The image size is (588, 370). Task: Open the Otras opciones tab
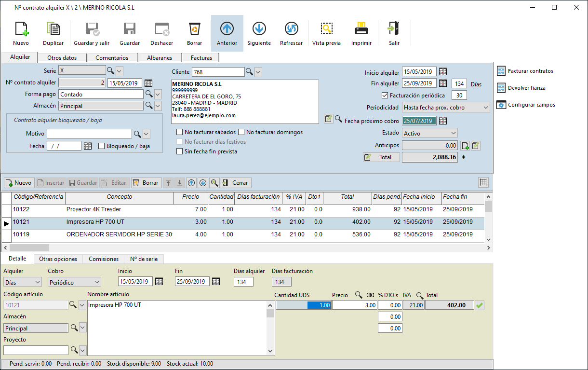coord(58,259)
